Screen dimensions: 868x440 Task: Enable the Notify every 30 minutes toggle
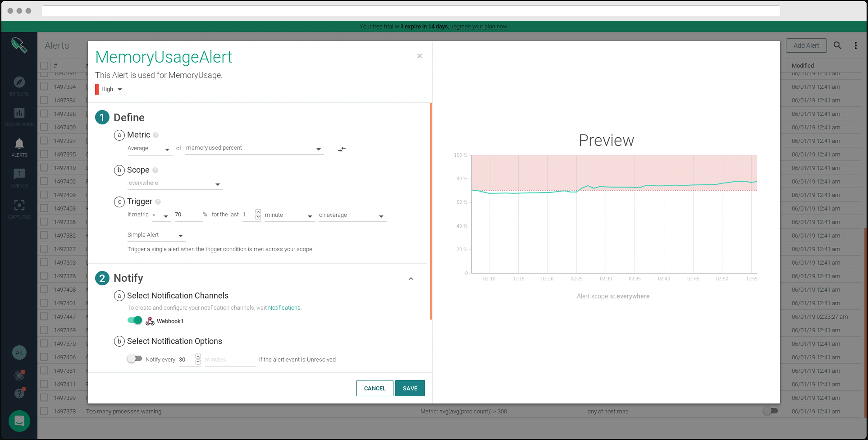(x=135, y=359)
